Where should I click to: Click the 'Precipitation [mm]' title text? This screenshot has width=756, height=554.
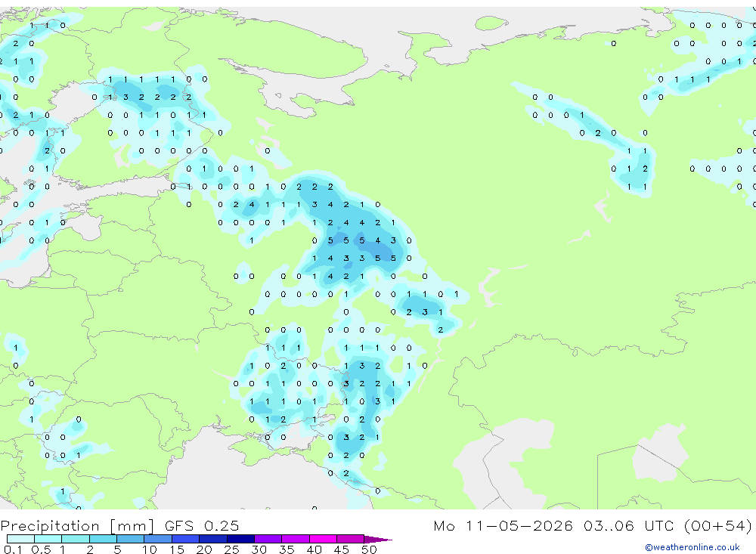point(77,526)
